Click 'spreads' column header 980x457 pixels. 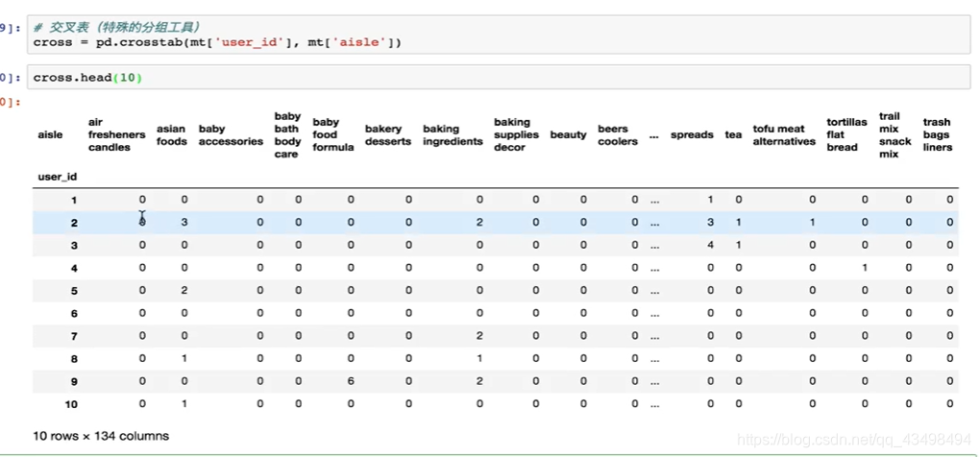point(692,134)
